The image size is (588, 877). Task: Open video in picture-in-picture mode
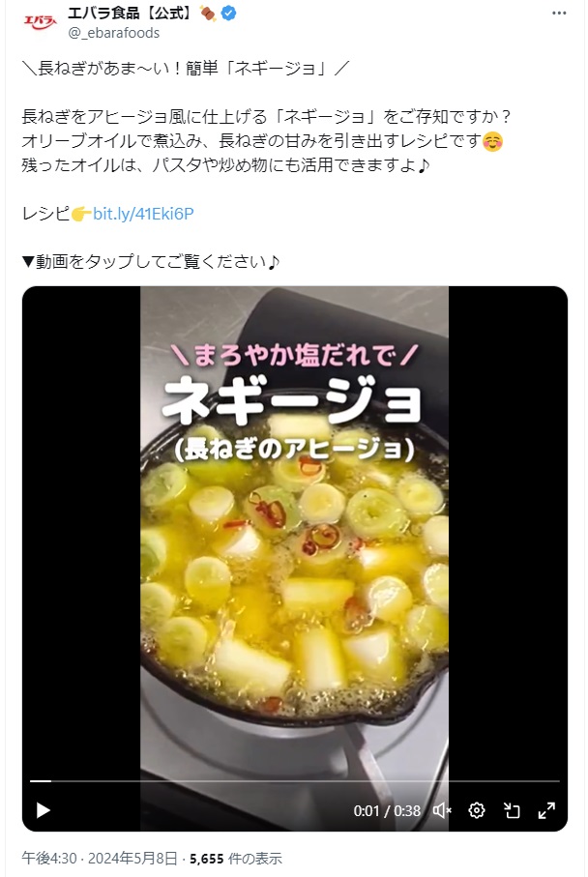512,810
